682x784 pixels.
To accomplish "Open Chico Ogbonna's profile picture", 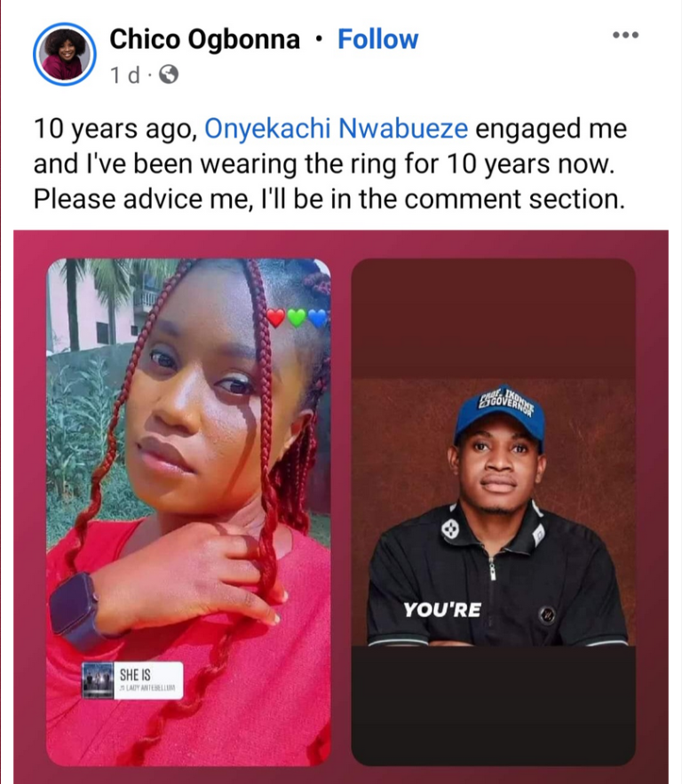I will (65, 54).
